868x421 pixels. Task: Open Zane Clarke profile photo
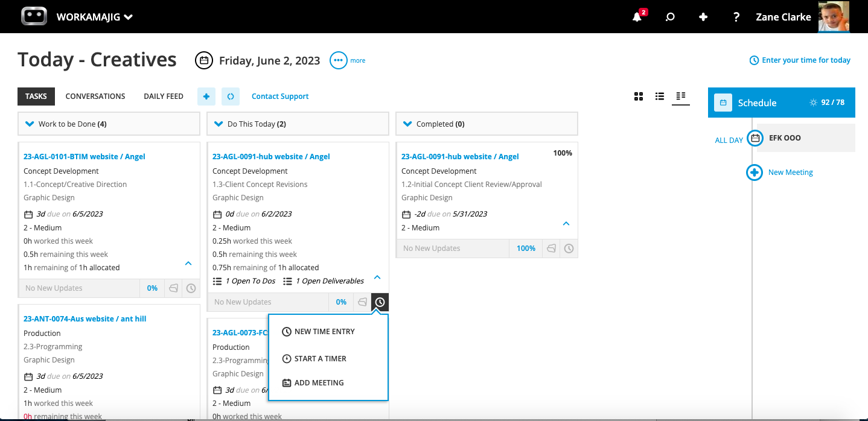pyautogui.click(x=834, y=16)
